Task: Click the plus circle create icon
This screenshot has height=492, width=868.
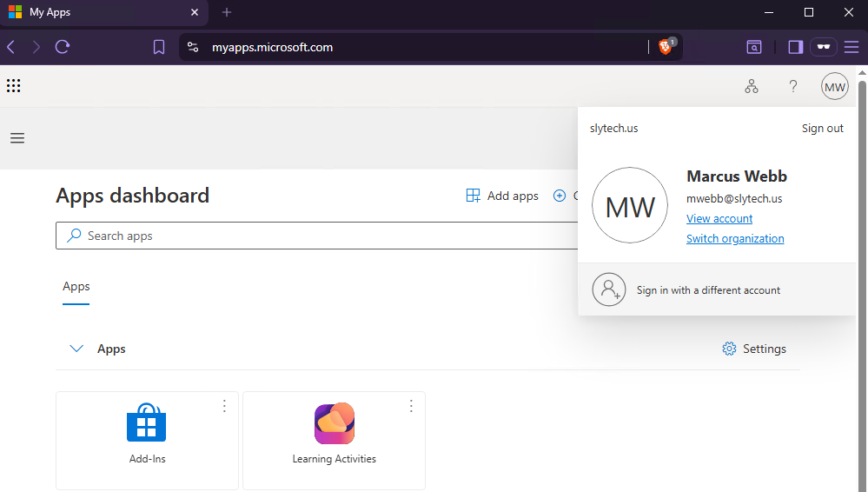Action: pyautogui.click(x=560, y=196)
